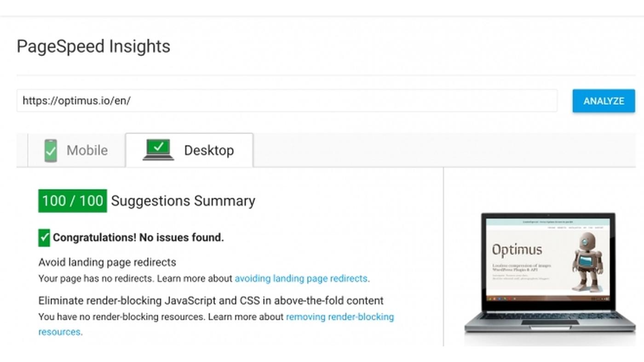Screen dimensions: 644x362
Task: Click the white checkmark inside the phone icon
Action: click(51, 150)
